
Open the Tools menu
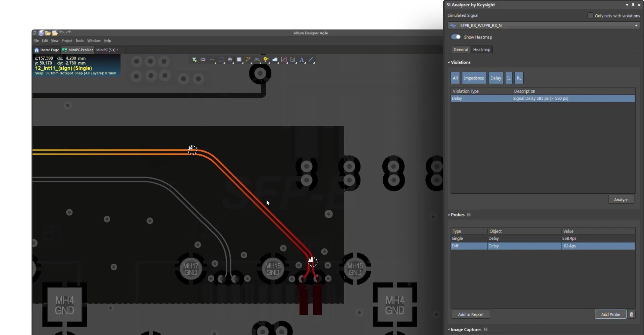(79, 41)
